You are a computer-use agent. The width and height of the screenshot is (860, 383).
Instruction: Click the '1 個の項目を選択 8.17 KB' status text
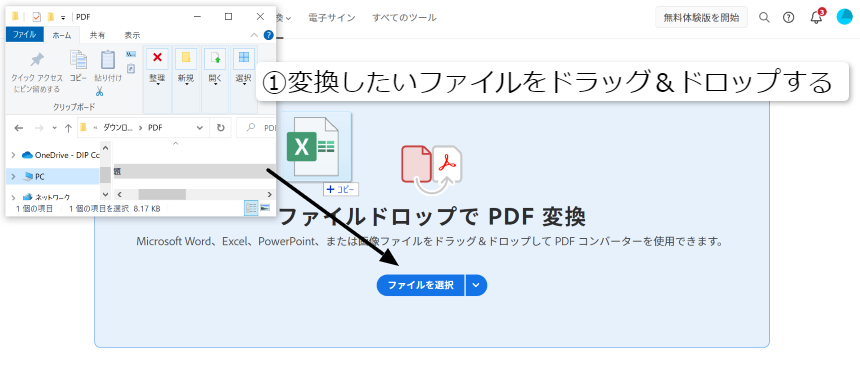click(x=115, y=209)
